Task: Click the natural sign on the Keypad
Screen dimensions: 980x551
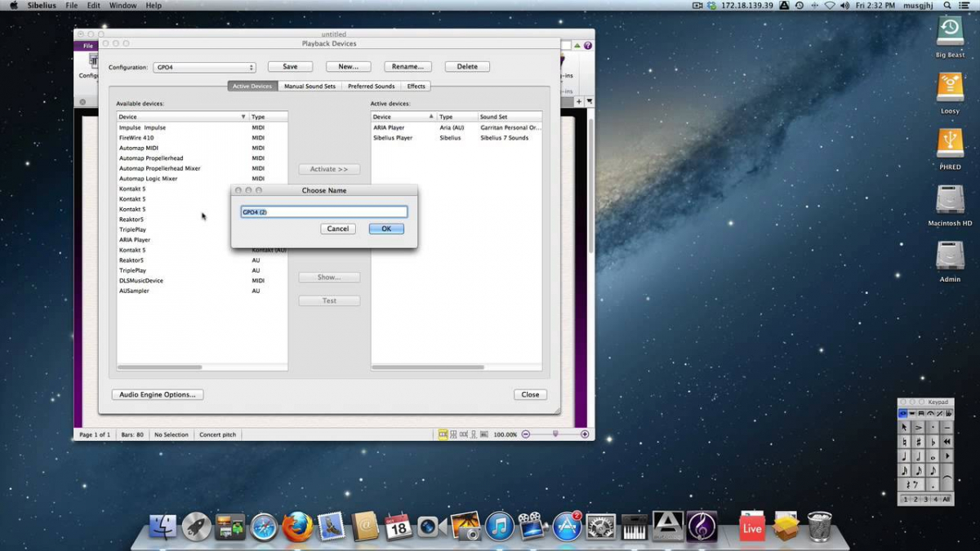Action: click(904, 442)
